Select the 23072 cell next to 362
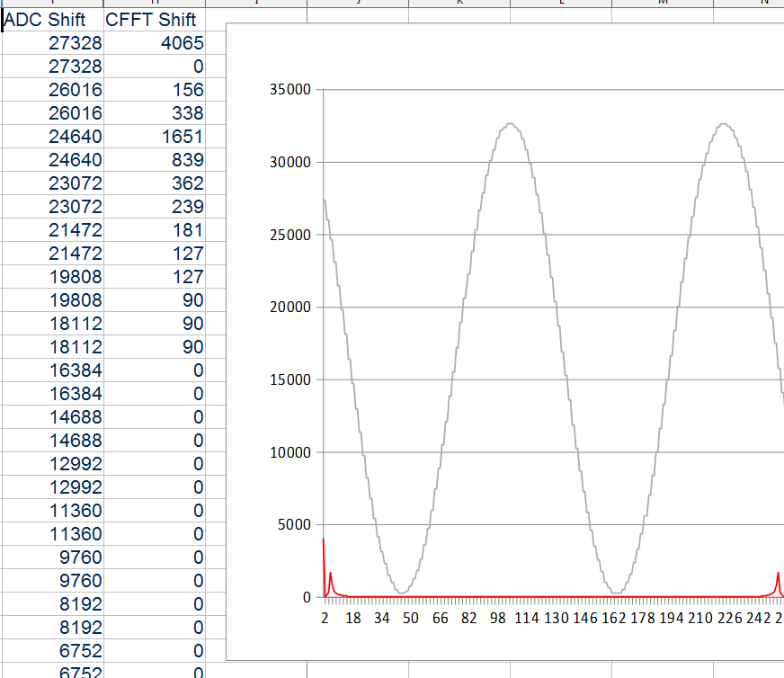The height and width of the screenshot is (678, 784). click(x=52, y=183)
